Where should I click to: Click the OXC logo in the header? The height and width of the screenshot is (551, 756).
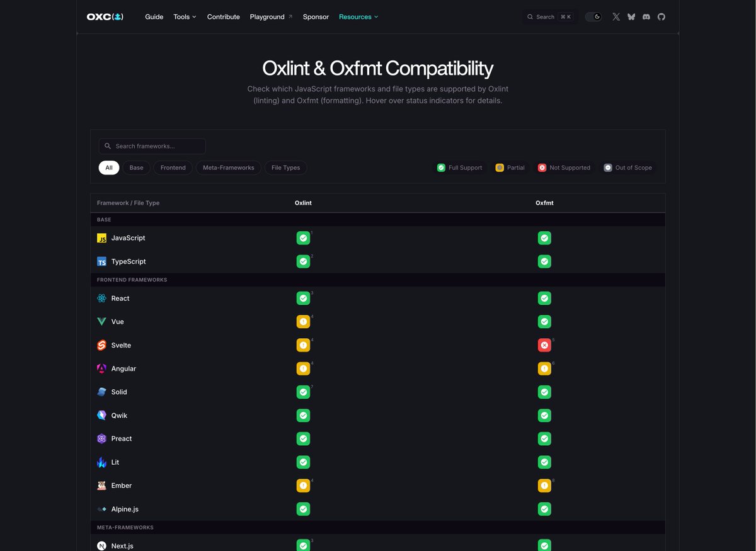[105, 17]
